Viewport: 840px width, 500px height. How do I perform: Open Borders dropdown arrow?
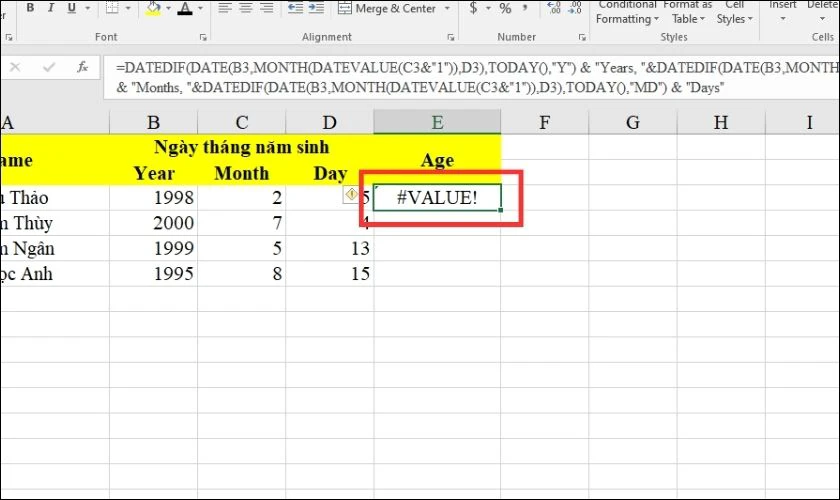coord(128,8)
